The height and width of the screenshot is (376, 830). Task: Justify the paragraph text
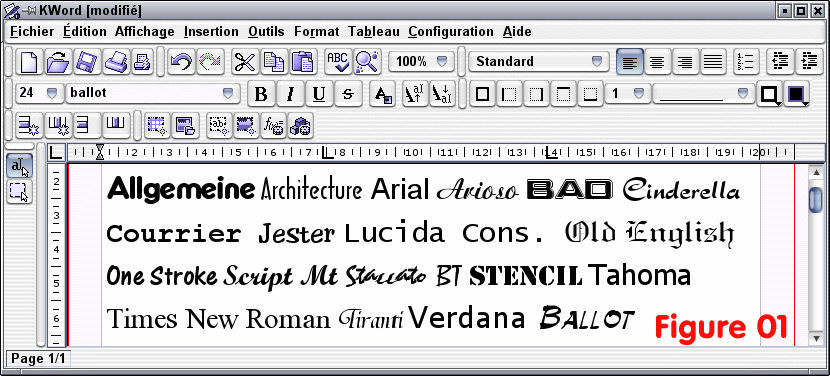coord(714,61)
